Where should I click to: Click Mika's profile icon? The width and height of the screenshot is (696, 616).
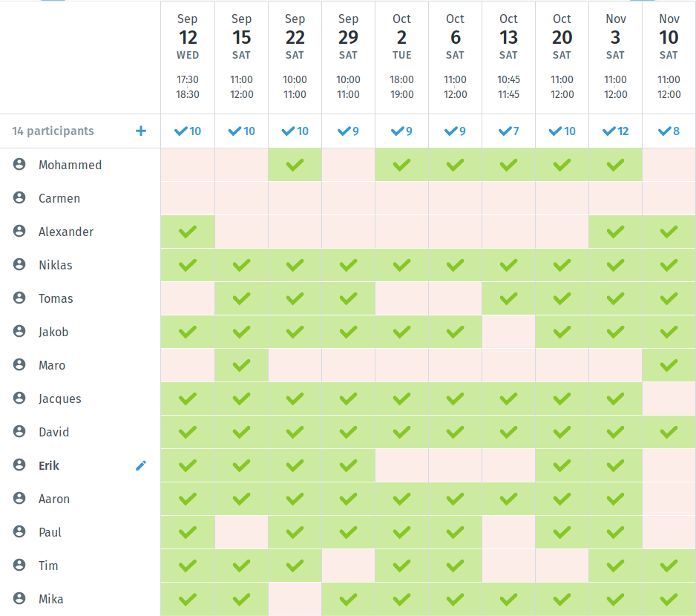(19, 599)
